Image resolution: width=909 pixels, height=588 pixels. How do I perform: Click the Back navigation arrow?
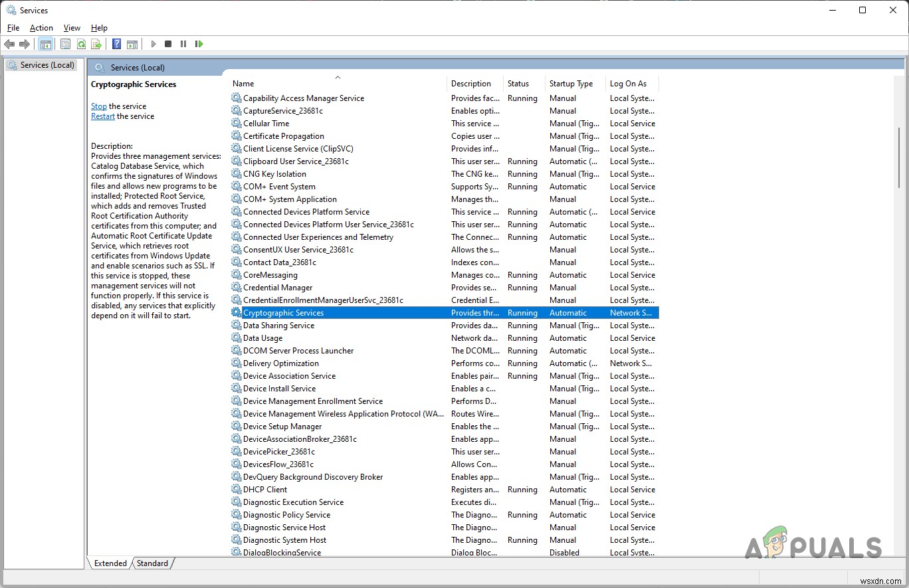click(9, 44)
